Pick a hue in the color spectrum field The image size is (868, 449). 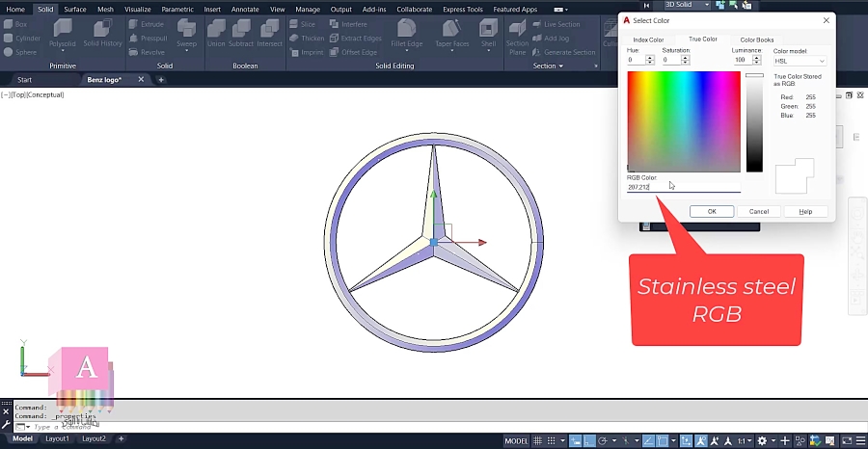684,121
